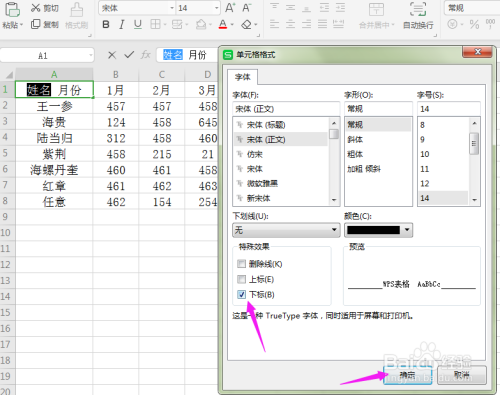
Task: Click the cell containing 王一参
Action: (x=54, y=106)
